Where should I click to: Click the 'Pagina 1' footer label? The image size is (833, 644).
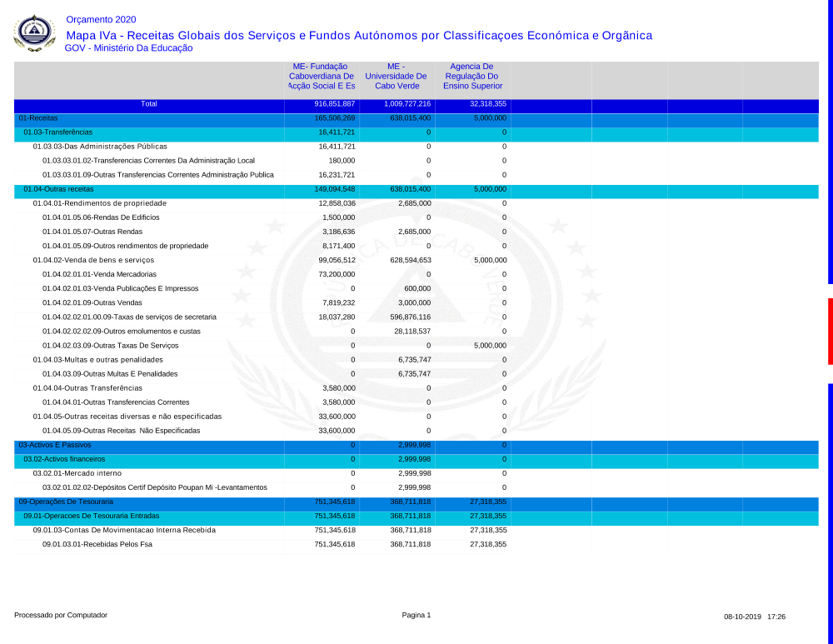pyautogui.click(x=416, y=615)
